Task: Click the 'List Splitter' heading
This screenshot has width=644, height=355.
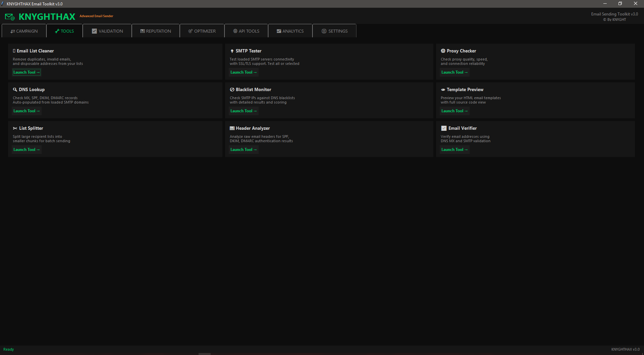Action: tap(31, 128)
